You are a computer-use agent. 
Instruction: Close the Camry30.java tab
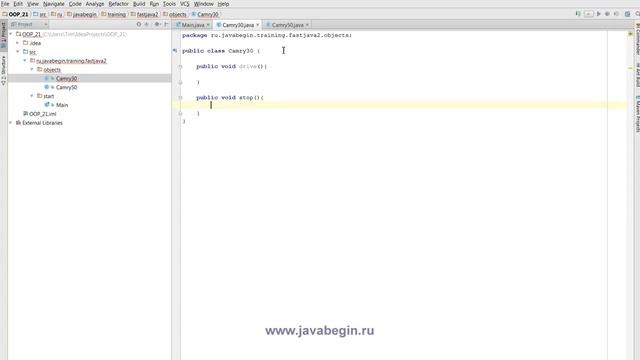click(x=258, y=25)
